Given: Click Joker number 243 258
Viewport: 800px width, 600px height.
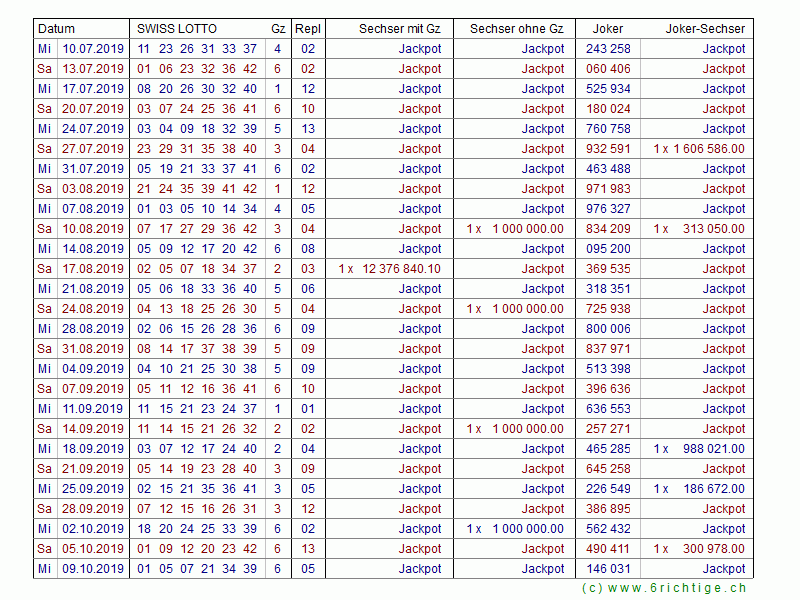Looking at the screenshot, I should pyautogui.click(x=608, y=49).
